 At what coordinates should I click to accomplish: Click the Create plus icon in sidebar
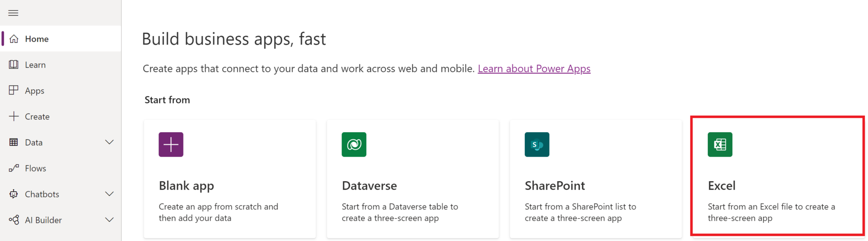point(14,116)
